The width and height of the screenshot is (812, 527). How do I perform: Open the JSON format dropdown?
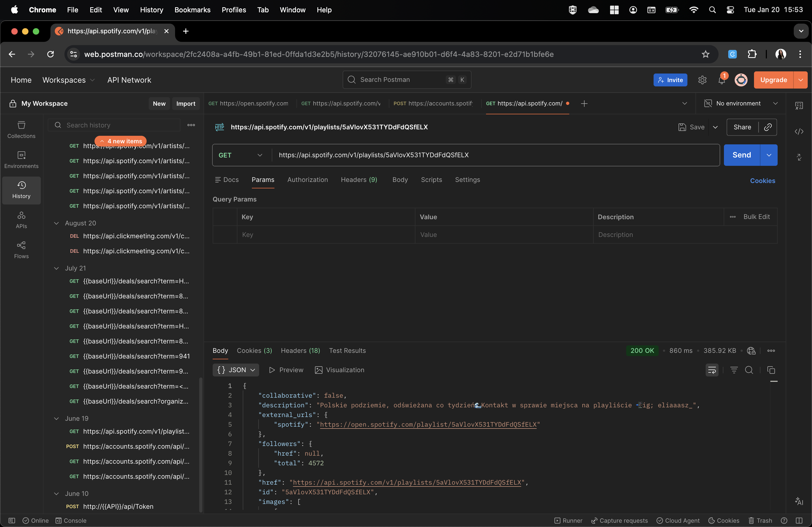point(236,370)
